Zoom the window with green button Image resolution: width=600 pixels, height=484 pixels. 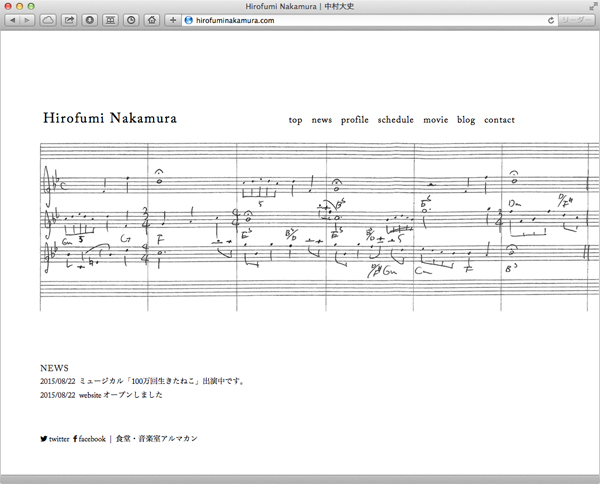31,7
